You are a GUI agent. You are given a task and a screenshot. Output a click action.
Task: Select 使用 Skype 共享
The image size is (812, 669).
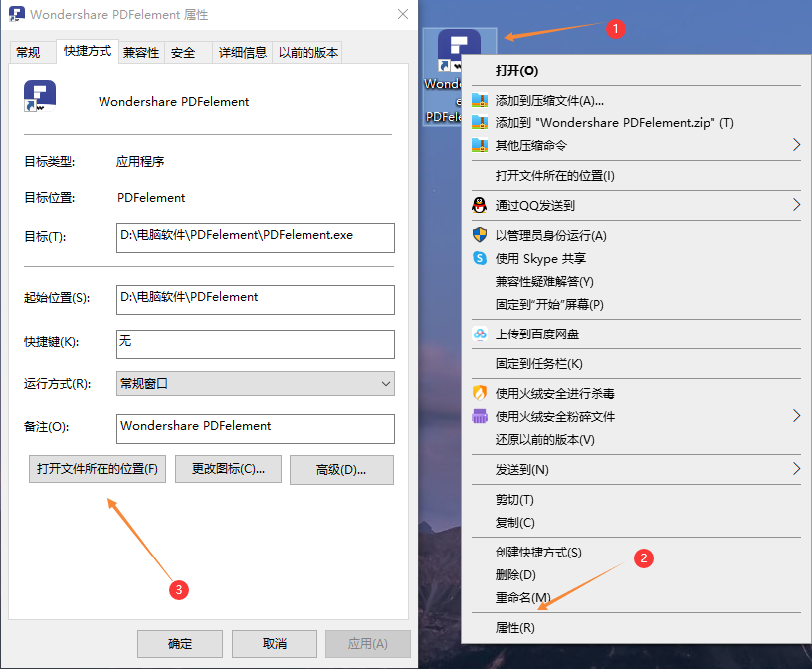[x=636, y=258]
